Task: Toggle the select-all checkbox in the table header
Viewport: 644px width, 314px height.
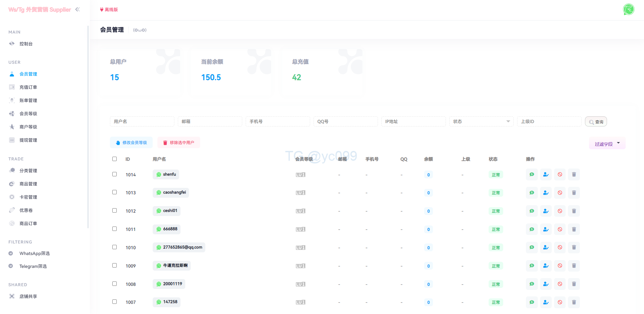Action: (x=115, y=159)
